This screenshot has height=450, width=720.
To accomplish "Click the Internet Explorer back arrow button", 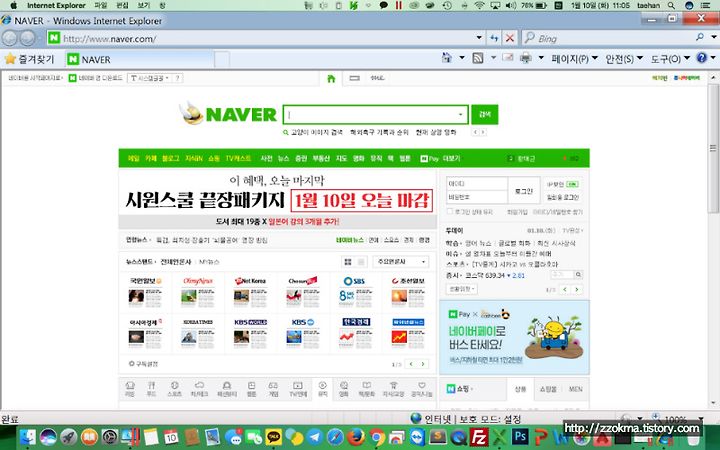I will click(x=10, y=38).
